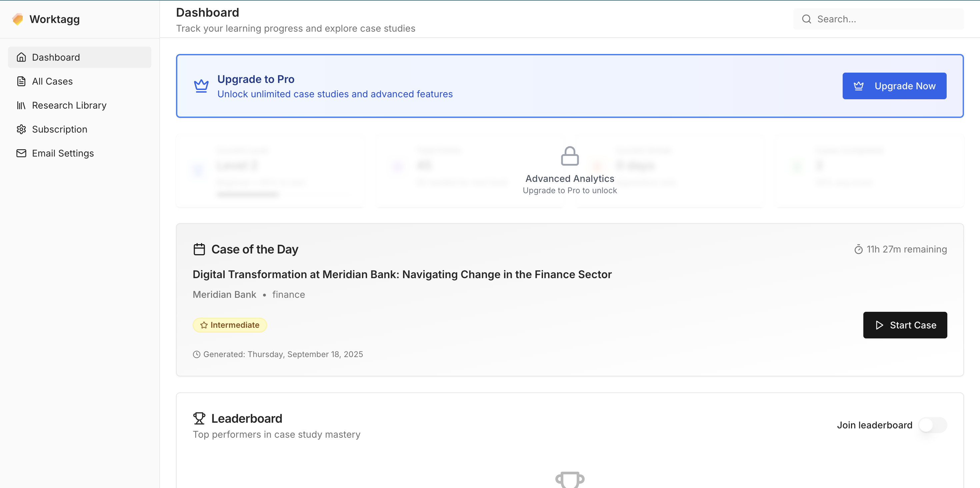Click the trophy icon beside Leaderboard heading
980x488 pixels.
coord(199,418)
